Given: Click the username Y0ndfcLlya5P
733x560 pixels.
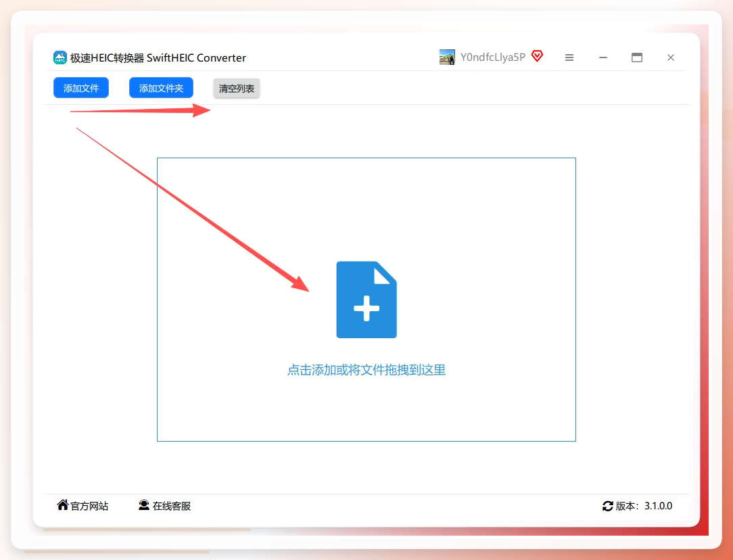Looking at the screenshot, I should (x=493, y=57).
